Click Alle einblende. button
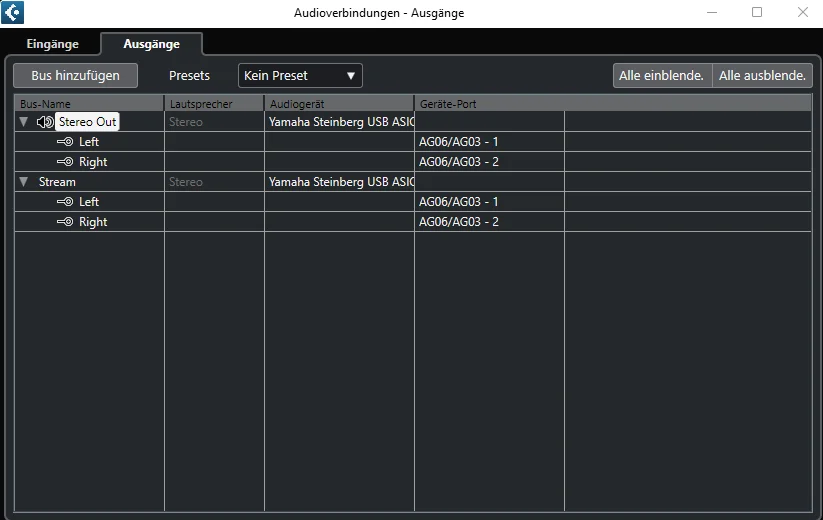823x520 pixels. [662, 76]
